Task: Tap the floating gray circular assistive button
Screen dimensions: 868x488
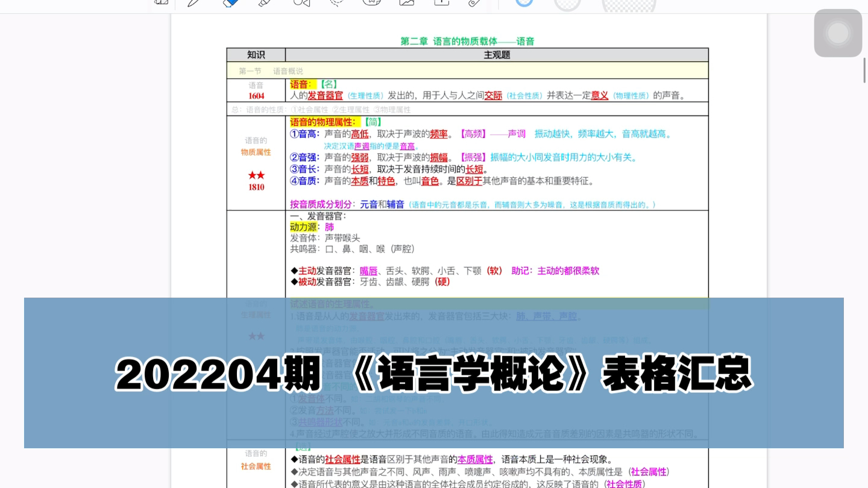Action: click(838, 33)
